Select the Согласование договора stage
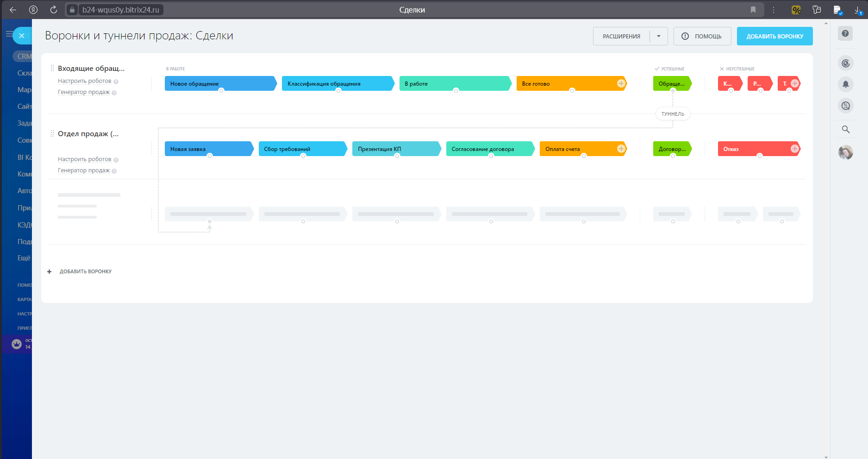 pos(490,149)
